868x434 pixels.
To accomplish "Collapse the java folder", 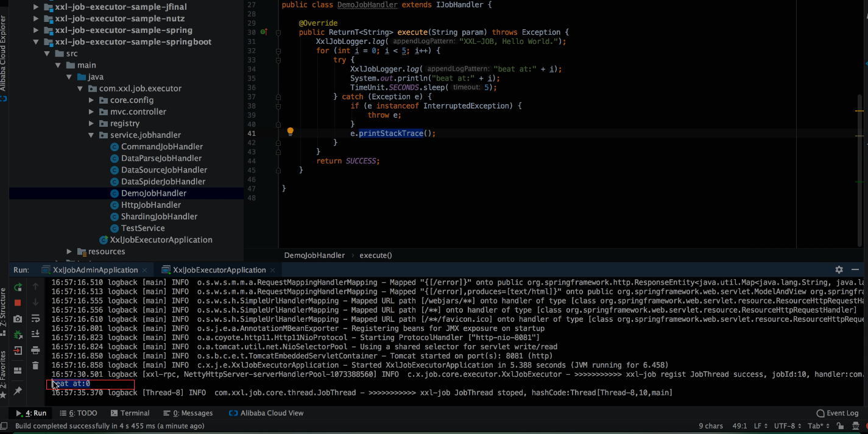I will point(70,77).
